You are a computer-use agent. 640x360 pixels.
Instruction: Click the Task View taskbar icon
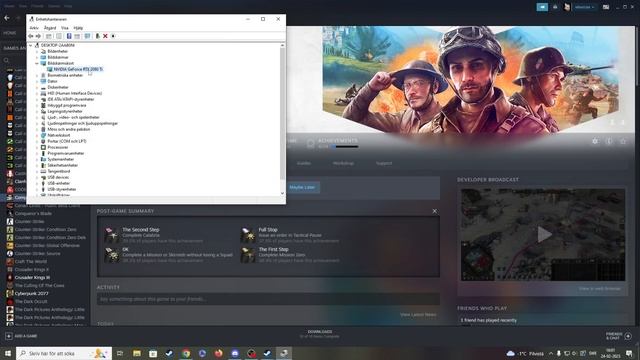pos(120,353)
